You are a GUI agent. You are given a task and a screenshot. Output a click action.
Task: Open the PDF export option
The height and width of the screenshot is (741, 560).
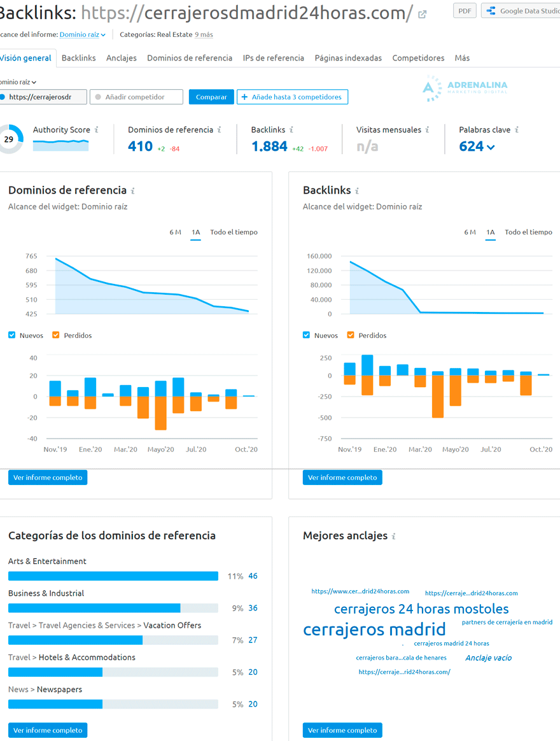[x=464, y=10]
